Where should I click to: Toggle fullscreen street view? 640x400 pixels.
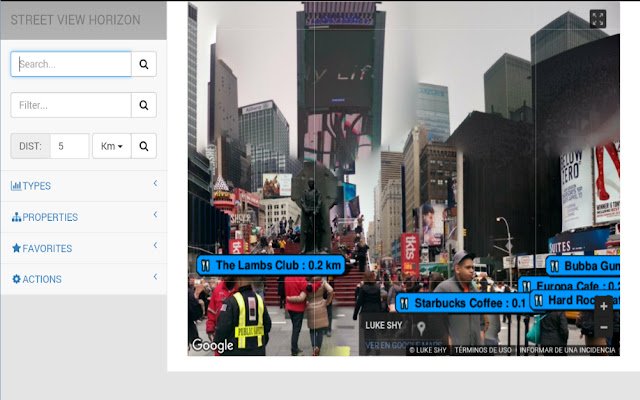598,19
